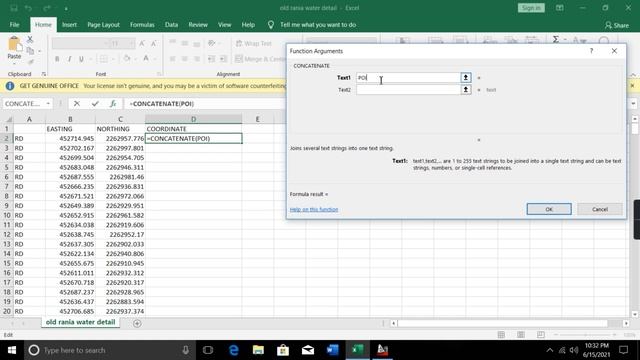Toggle Bold formatting button
Screen dimensions: 640x360
click(57, 59)
